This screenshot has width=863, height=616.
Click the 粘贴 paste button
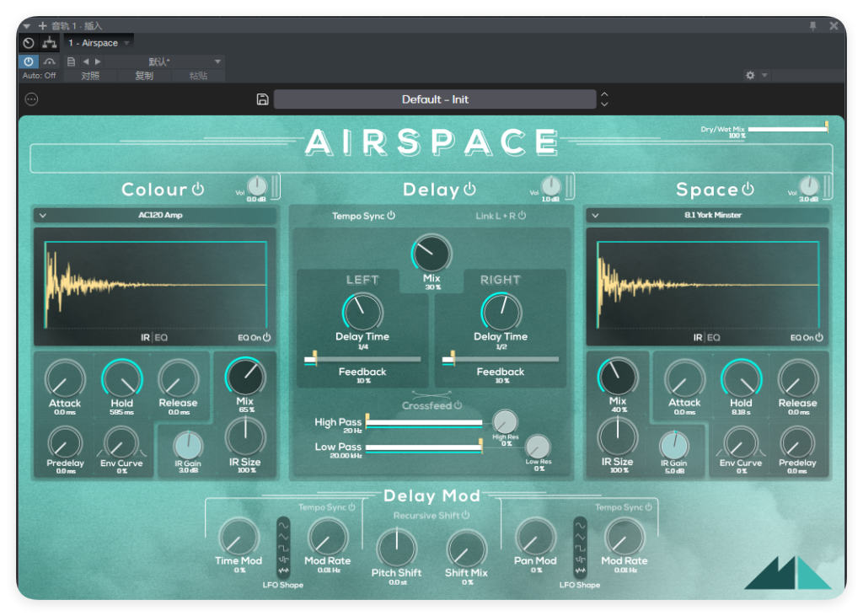point(198,75)
